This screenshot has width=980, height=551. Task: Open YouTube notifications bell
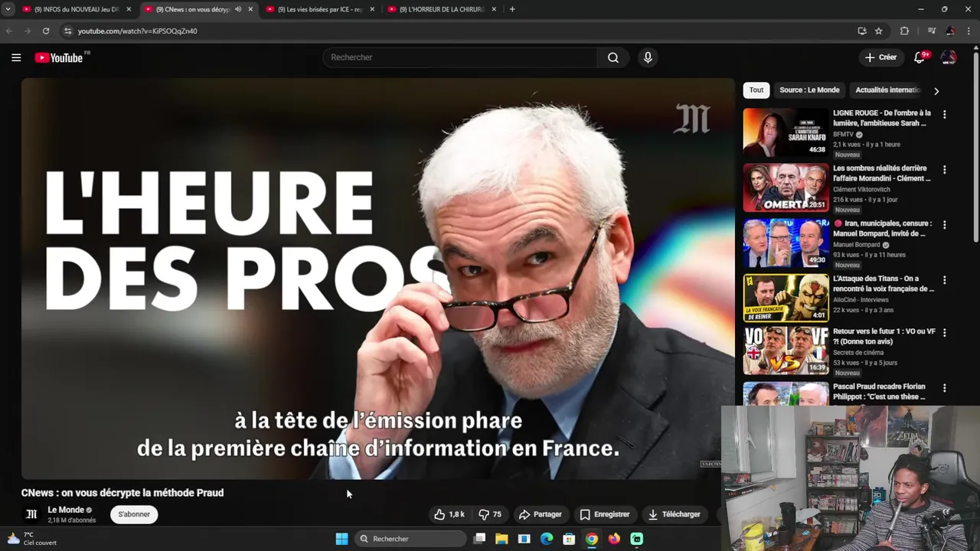920,57
